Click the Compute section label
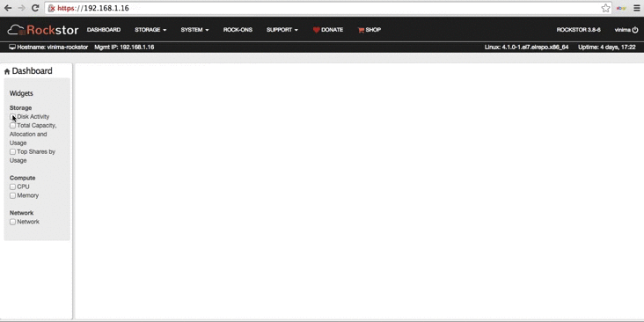The height and width of the screenshot is (322, 644). click(22, 178)
